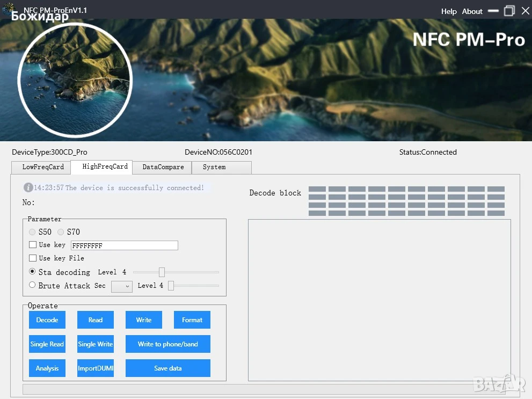Click the large empty data output panel
The height and width of the screenshot is (399, 532).
(380, 300)
